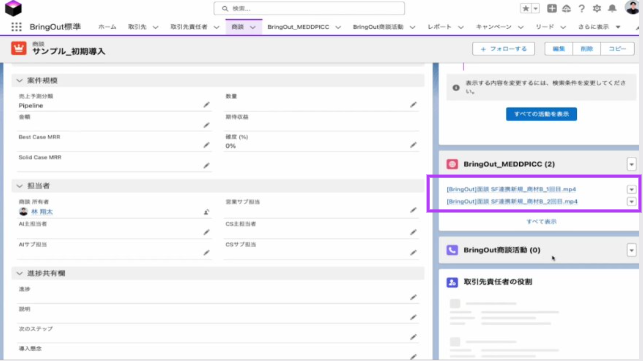Click change owner icon next to 林 翔太
This screenshot has height=361, width=643.
pos(206,212)
